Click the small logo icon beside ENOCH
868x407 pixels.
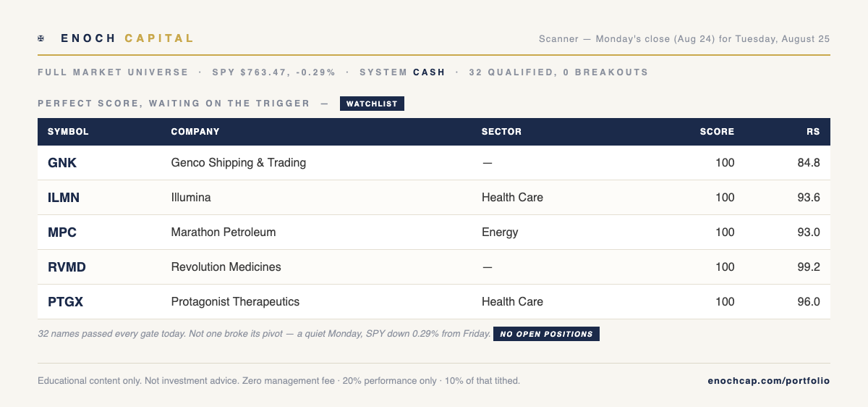[x=41, y=38]
